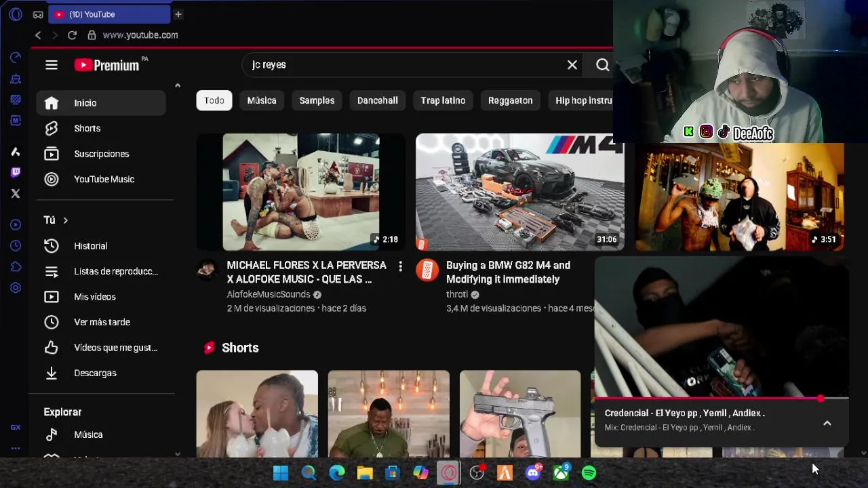Open Opera settings gear in sidebar
Screen dimensions: 868x488
[16, 288]
